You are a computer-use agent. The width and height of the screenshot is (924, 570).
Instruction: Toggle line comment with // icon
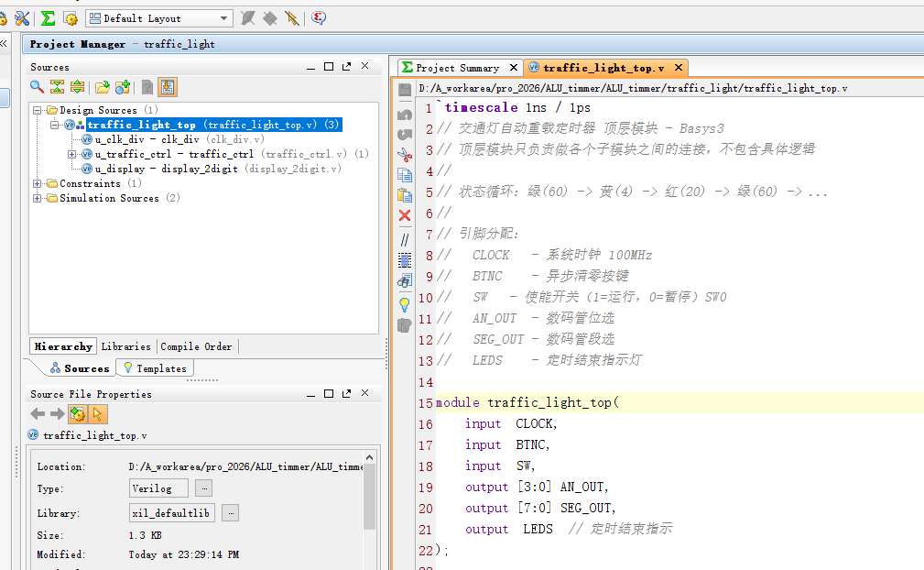405,240
